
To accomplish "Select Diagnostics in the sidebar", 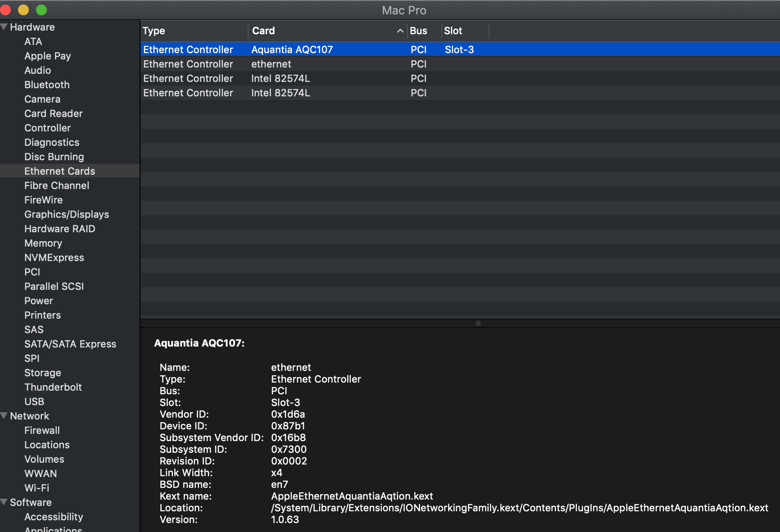I will (x=52, y=142).
